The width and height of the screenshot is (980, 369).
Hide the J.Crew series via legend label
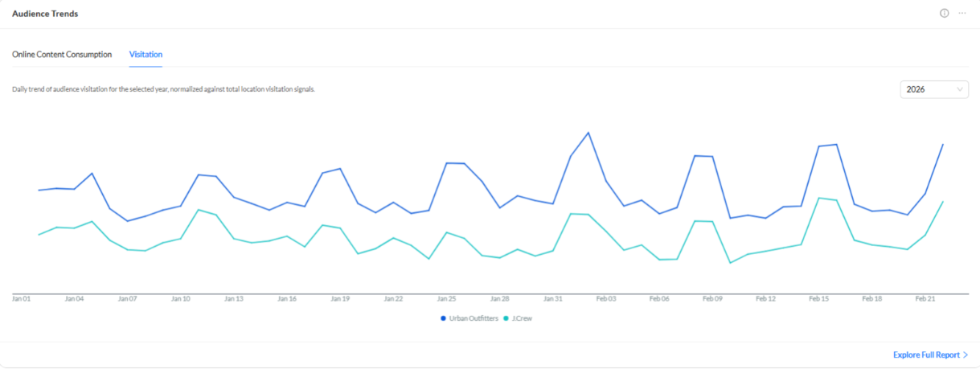click(521, 319)
